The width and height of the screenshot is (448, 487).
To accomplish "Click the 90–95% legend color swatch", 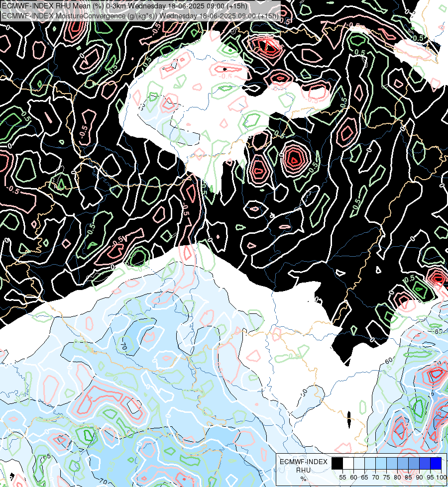I will [x=425, y=463].
